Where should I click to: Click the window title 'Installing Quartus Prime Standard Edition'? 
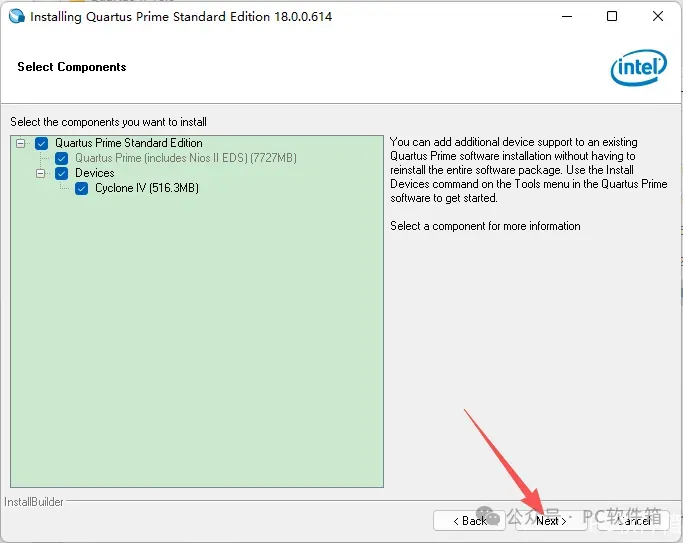click(x=181, y=17)
